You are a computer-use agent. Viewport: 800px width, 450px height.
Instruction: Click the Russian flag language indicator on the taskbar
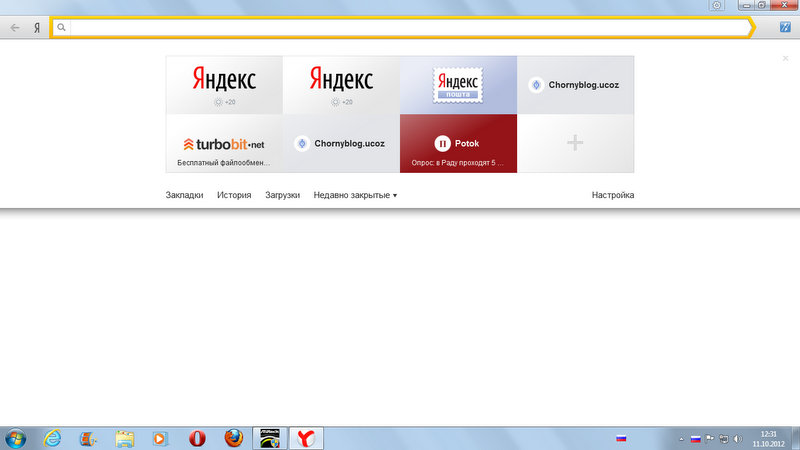coord(621,438)
